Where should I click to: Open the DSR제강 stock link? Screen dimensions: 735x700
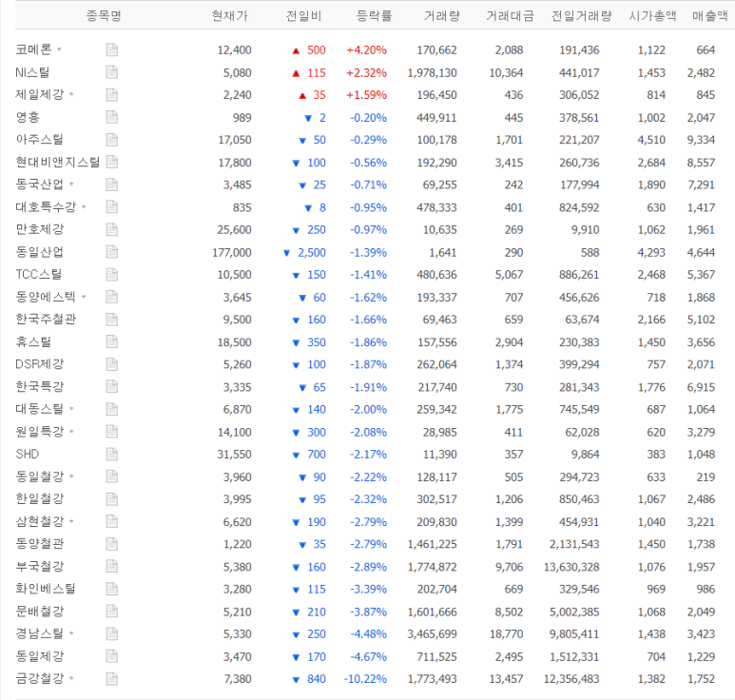pos(39,364)
